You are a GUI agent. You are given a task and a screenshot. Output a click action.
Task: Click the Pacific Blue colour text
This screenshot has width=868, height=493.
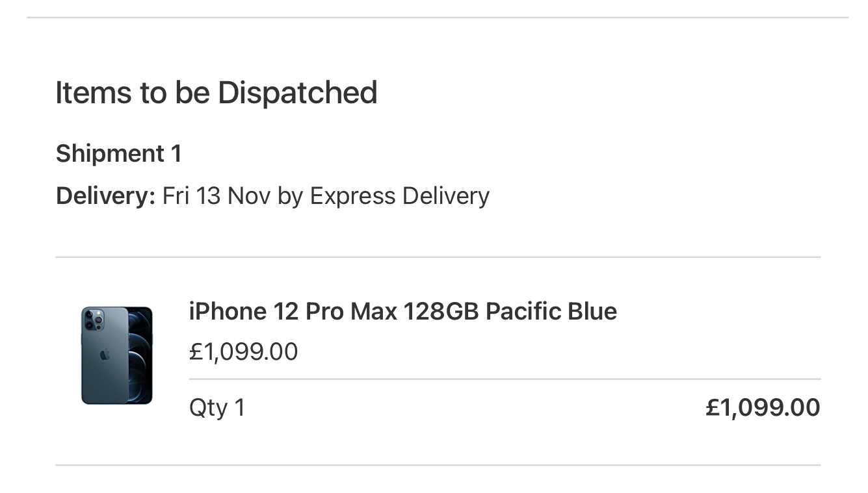[551, 311]
